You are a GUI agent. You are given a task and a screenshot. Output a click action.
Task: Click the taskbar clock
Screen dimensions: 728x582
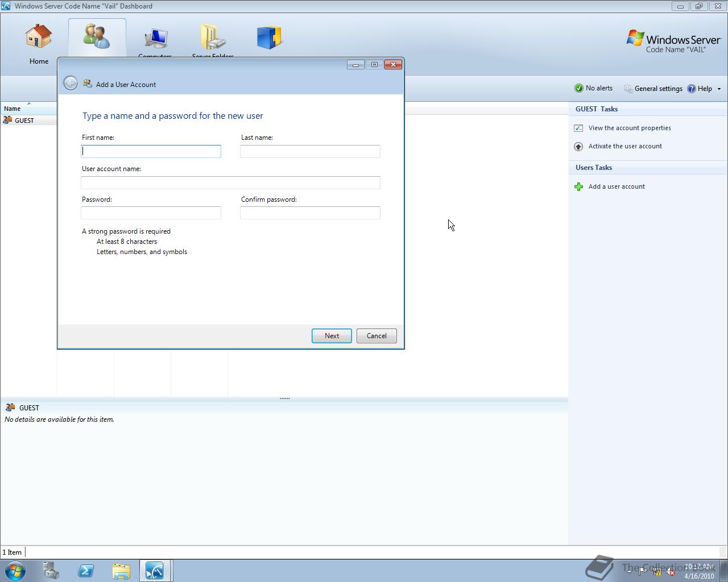point(699,571)
